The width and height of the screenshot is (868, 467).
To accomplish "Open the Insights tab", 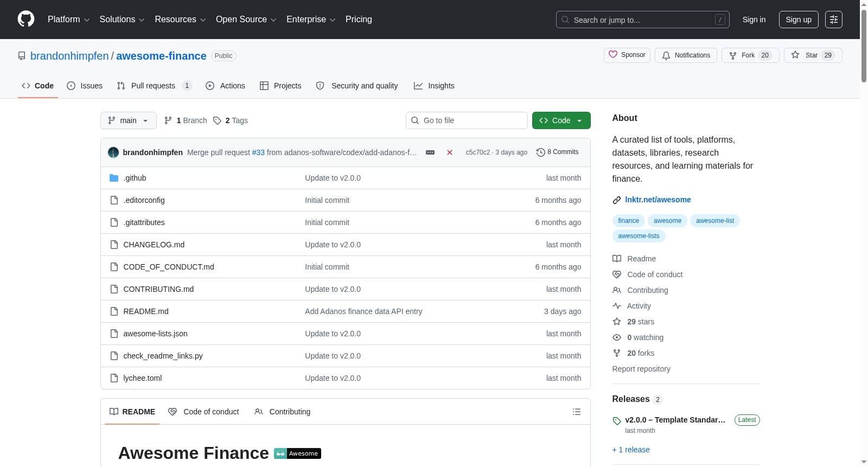I will click(434, 86).
